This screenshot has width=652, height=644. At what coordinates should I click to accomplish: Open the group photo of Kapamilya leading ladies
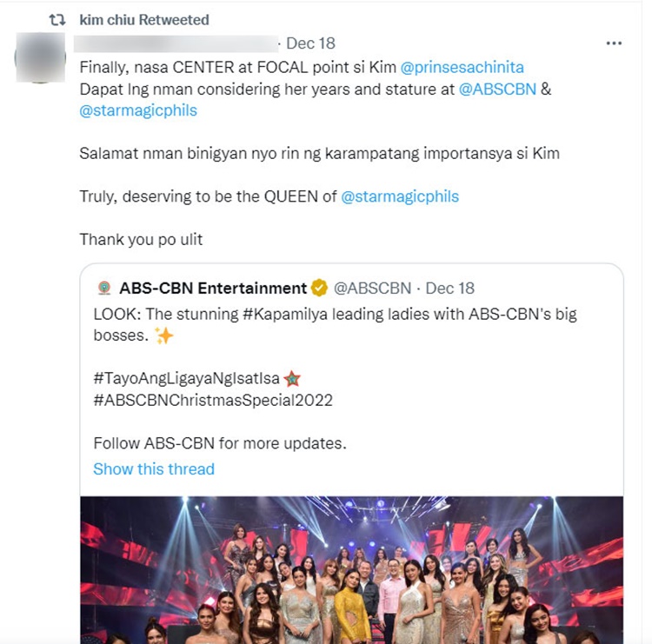[351, 570]
